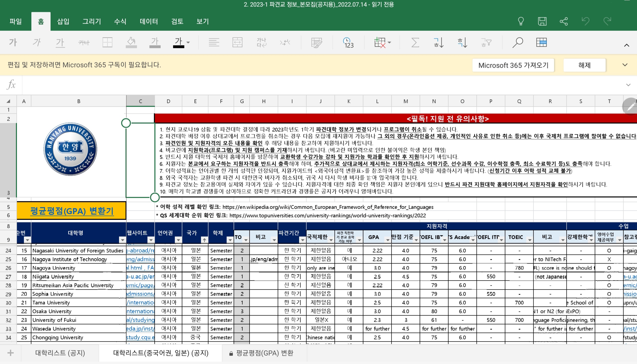
Task: Open the GPA column filter dropdown
Action: [x=387, y=240]
